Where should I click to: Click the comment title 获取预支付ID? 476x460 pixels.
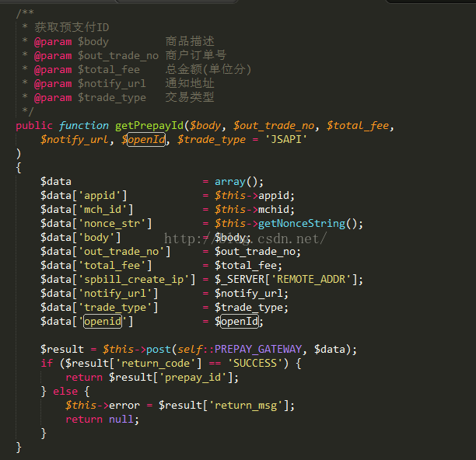tap(72, 27)
